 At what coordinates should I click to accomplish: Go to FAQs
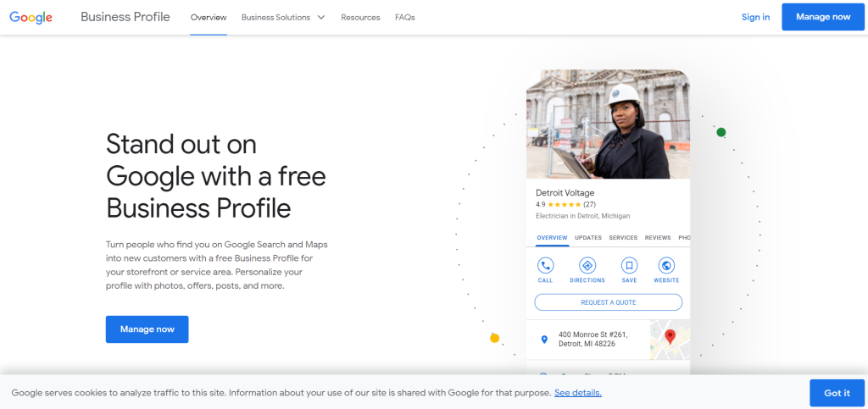tap(404, 17)
